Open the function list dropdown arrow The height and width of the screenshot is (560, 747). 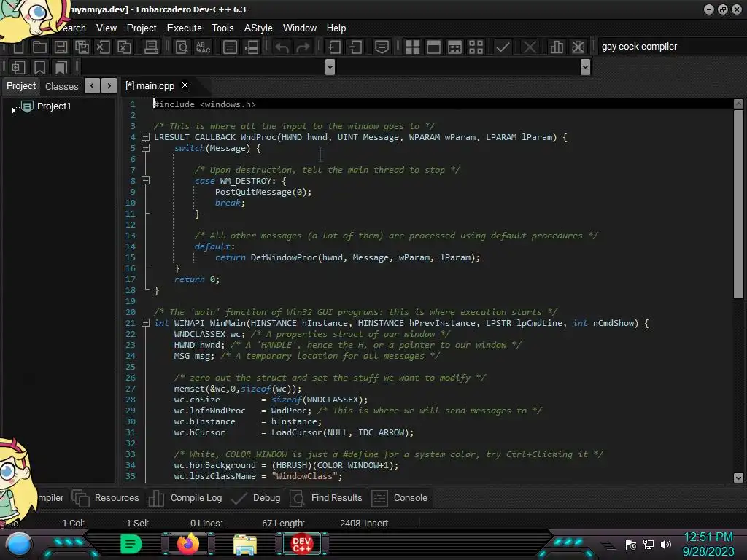pos(586,67)
